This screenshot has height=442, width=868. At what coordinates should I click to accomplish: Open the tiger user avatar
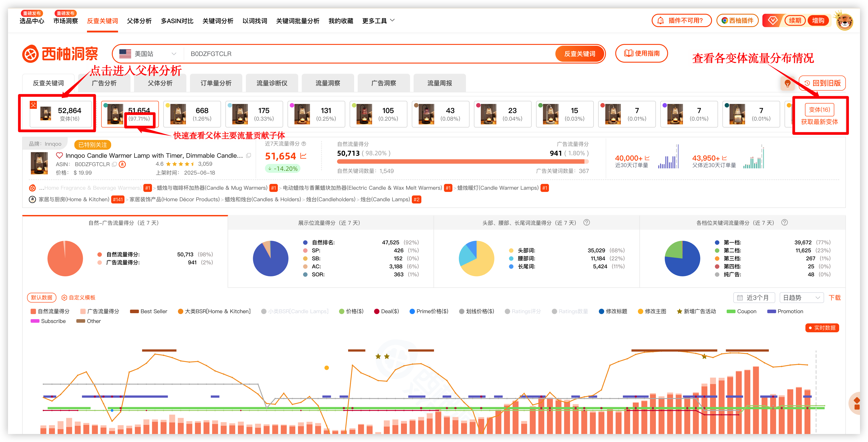[x=845, y=22]
